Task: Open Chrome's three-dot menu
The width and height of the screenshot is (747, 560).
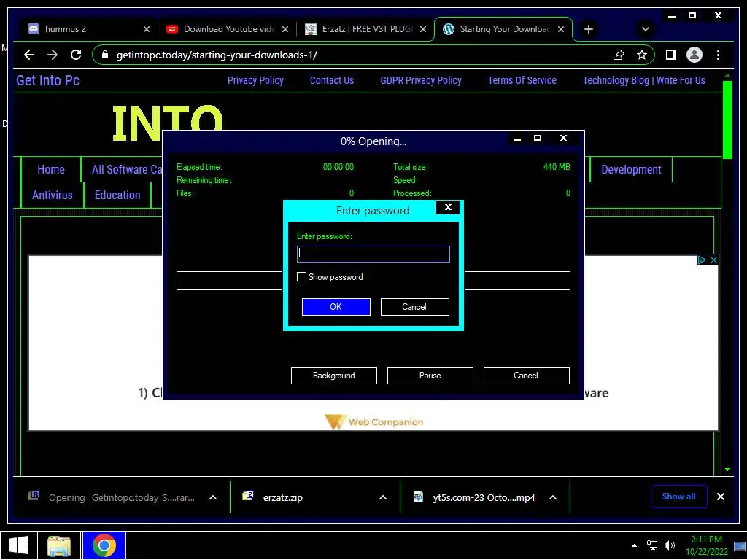Action: (x=718, y=55)
